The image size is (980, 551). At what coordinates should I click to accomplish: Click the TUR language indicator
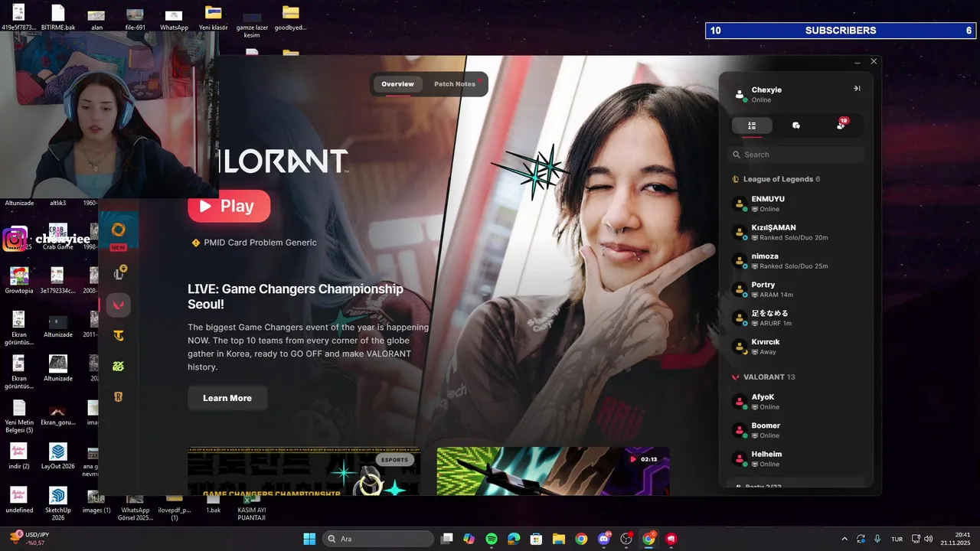pyautogui.click(x=897, y=539)
